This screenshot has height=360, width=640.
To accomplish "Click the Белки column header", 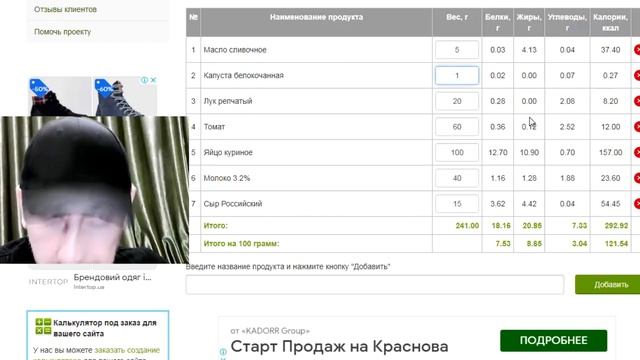I will 498,22.
